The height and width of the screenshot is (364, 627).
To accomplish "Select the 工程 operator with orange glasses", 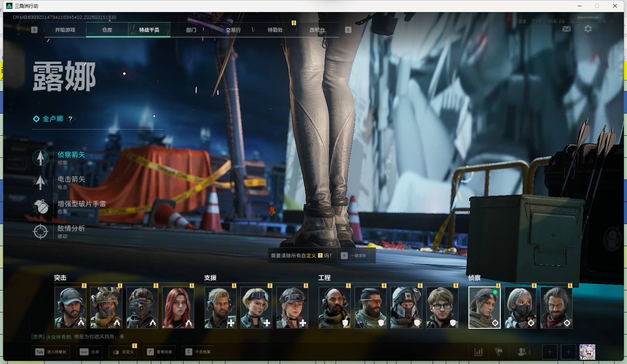I will tap(370, 307).
